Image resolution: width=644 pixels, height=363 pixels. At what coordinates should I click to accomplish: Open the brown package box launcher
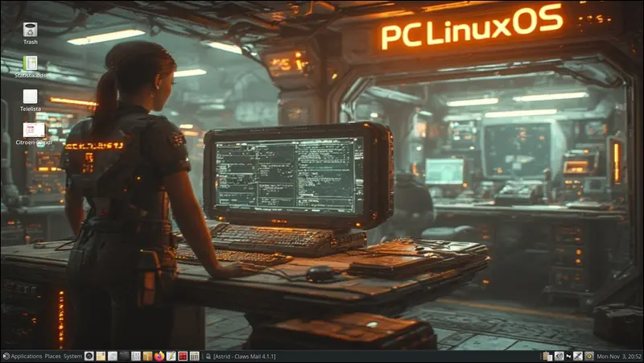coord(147,356)
